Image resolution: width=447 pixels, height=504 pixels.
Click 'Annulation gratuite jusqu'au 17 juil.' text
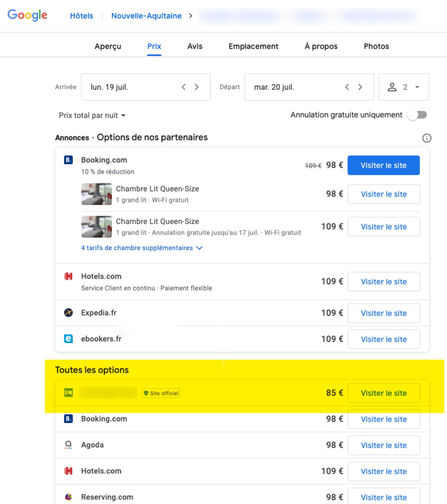point(205,233)
